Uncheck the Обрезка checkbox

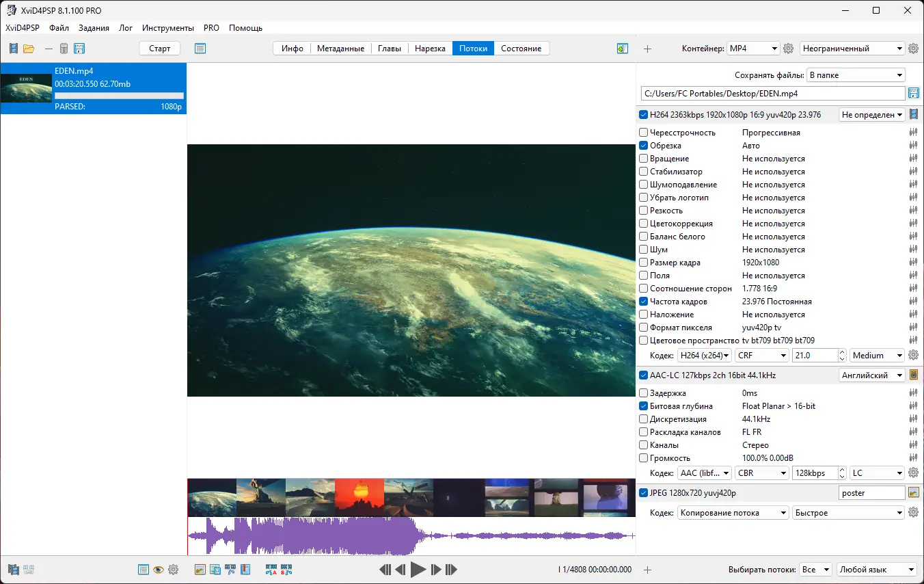tap(643, 146)
